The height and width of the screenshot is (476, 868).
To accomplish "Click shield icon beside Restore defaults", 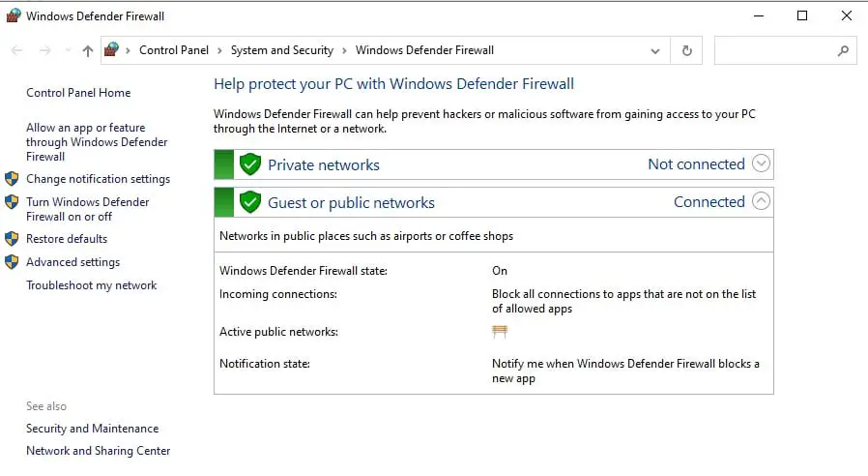I will (x=12, y=238).
